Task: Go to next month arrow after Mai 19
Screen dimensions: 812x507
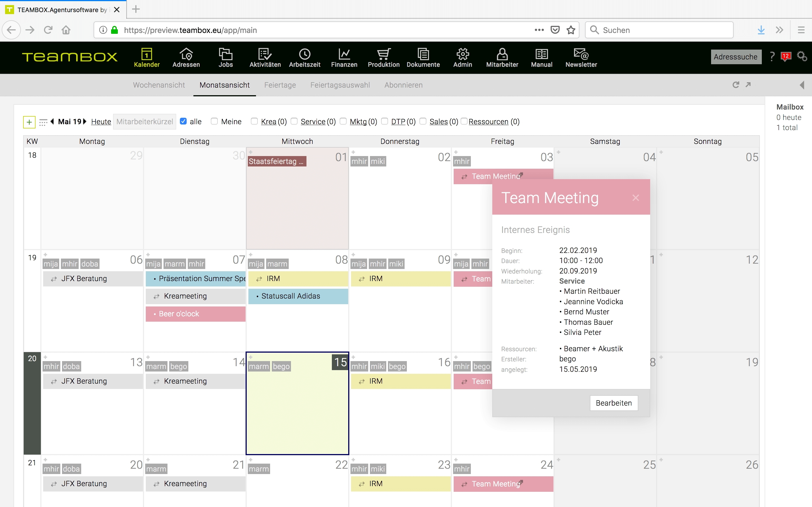Action: point(85,121)
